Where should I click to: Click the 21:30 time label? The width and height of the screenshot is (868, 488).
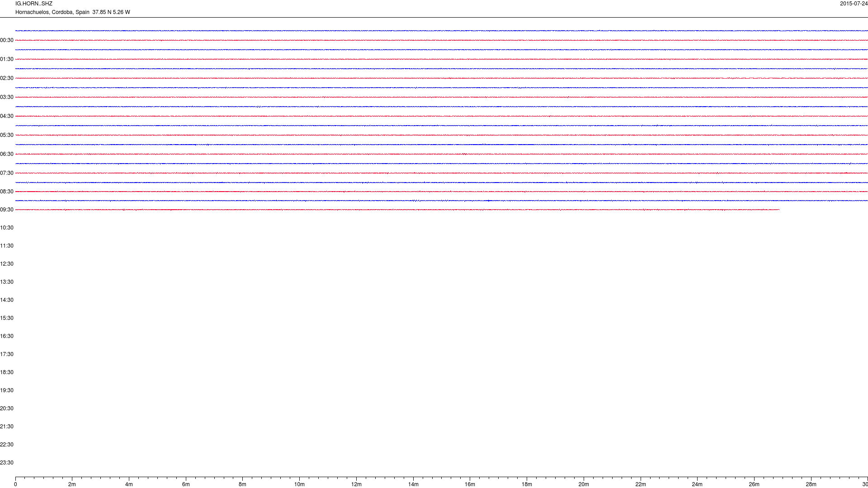tap(7, 427)
